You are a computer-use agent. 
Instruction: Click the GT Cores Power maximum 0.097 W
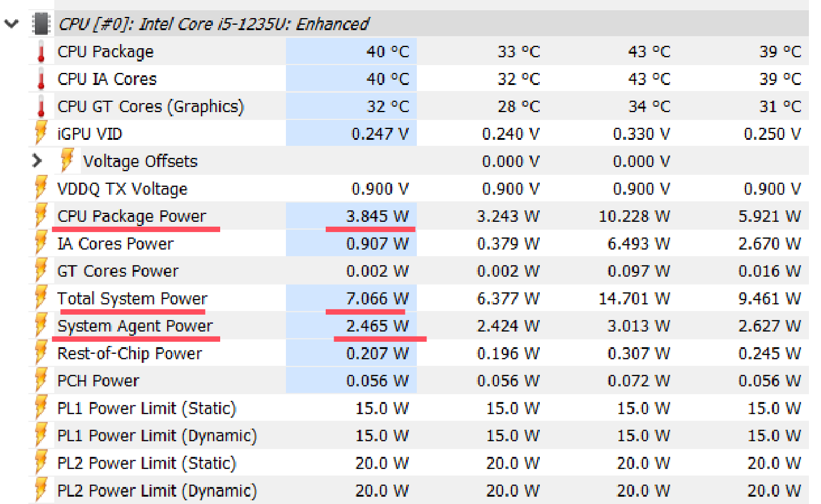pos(639,271)
